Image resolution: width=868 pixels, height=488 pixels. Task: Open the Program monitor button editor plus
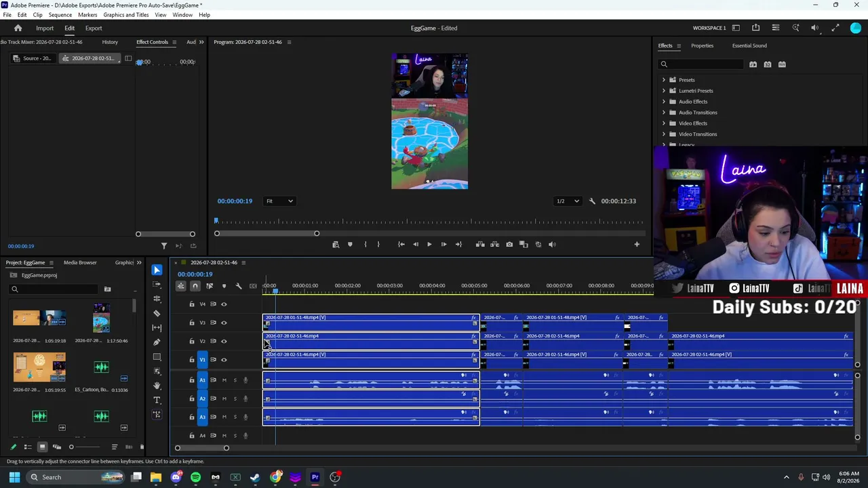[x=637, y=245]
